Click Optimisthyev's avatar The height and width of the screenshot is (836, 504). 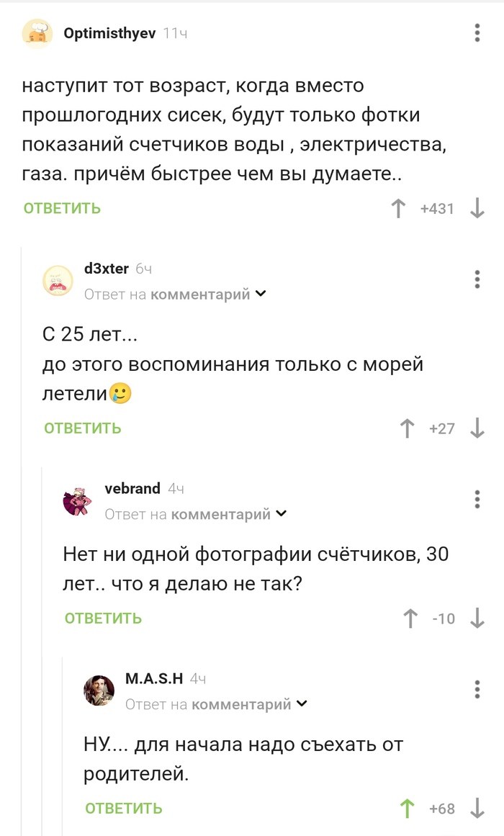pos(39,32)
